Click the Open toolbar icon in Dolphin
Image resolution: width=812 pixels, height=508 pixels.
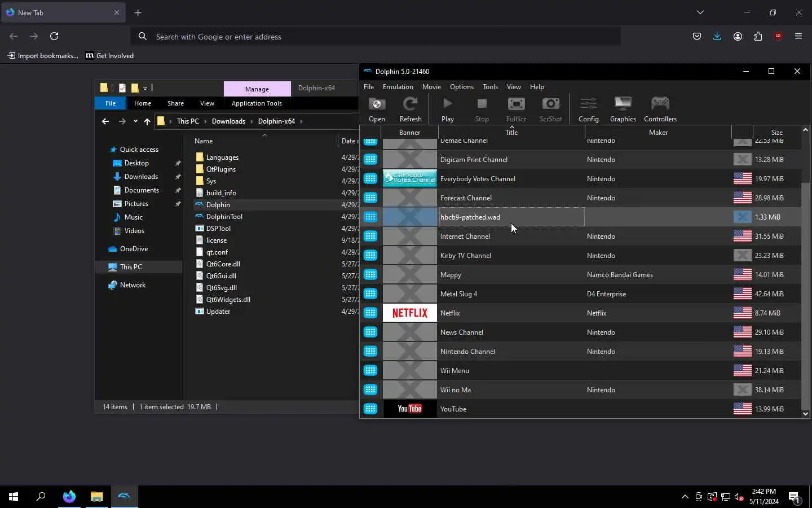[377, 110]
